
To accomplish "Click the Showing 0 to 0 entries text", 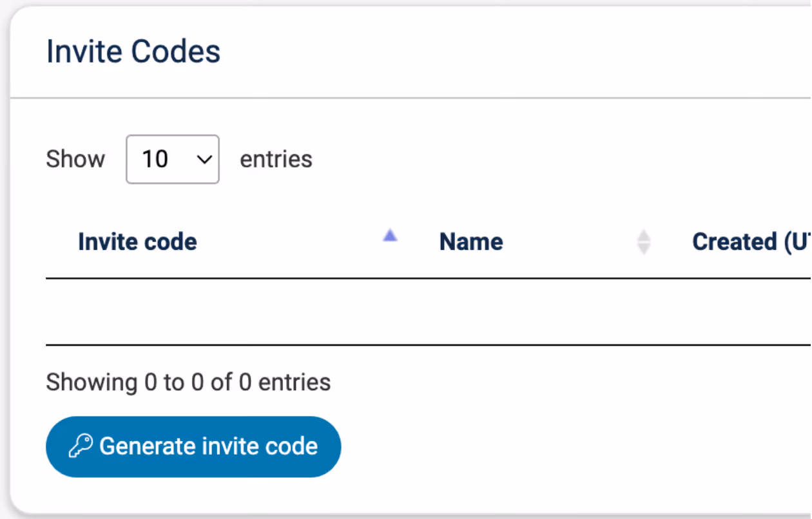I will point(188,382).
